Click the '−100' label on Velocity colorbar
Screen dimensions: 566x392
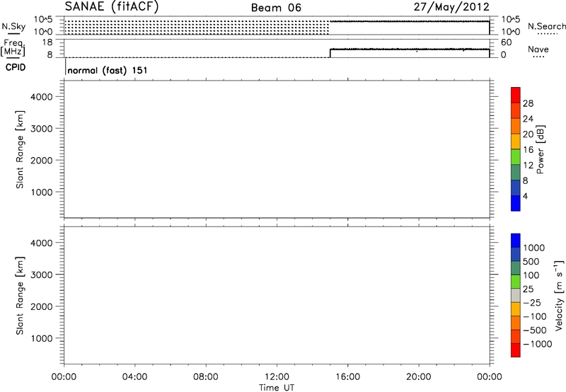[535, 316]
